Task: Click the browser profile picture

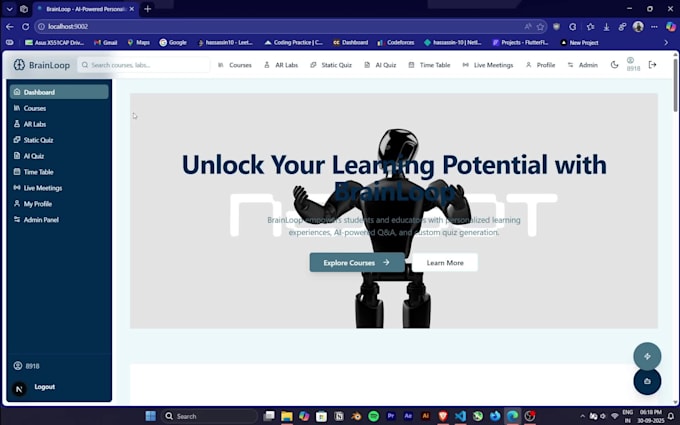Action: click(638, 26)
